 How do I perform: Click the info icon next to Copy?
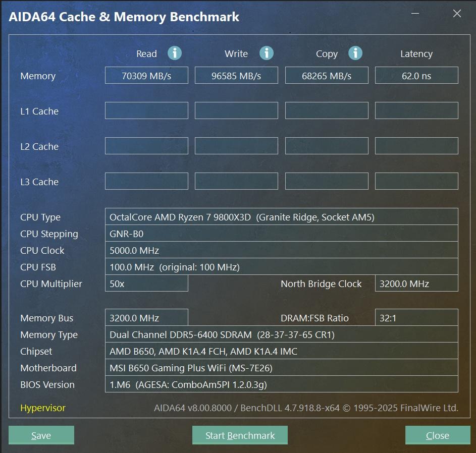pyautogui.click(x=355, y=53)
